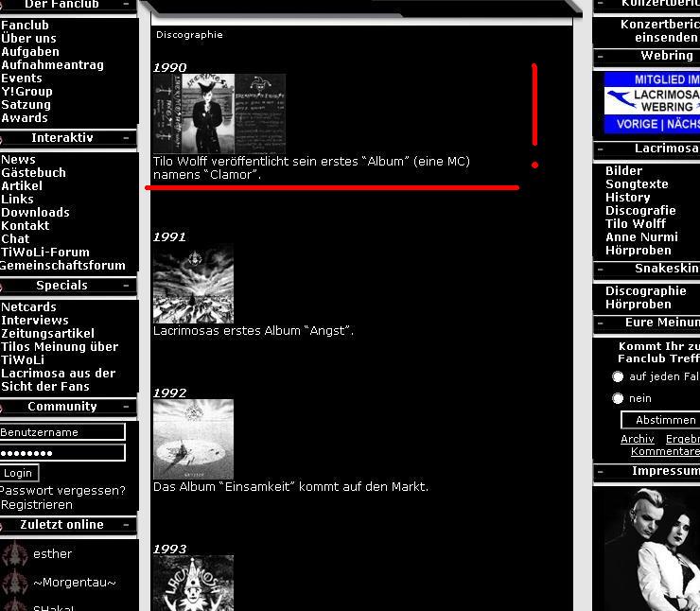Collapse the Specials section with its minus icon
700x611 pixels.
point(126,286)
